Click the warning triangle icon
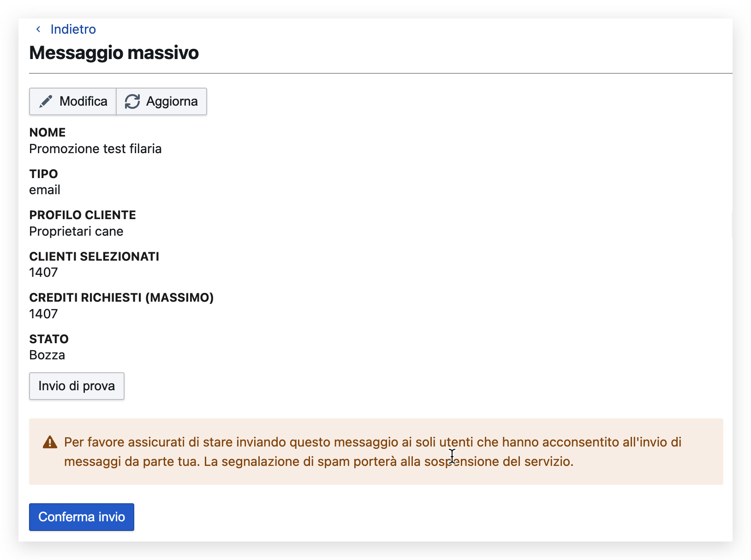751x560 pixels. coord(50,442)
